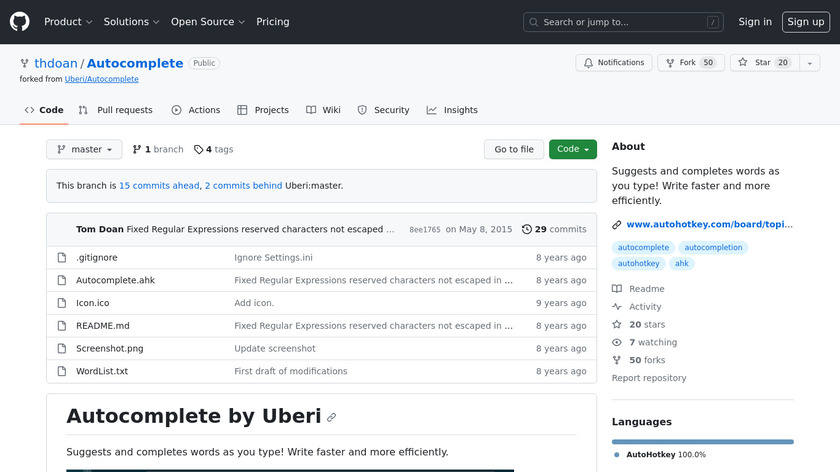Switch to the Pull requests tab

click(116, 110)
